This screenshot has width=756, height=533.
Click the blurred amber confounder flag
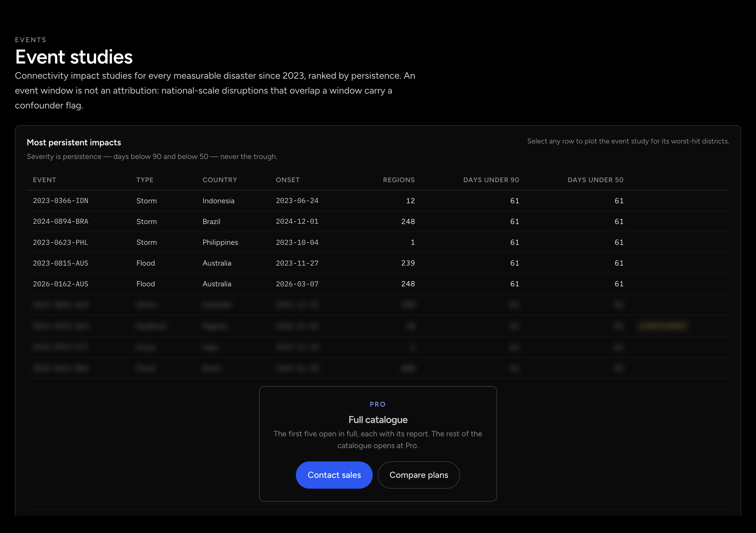tap(662, 326)
